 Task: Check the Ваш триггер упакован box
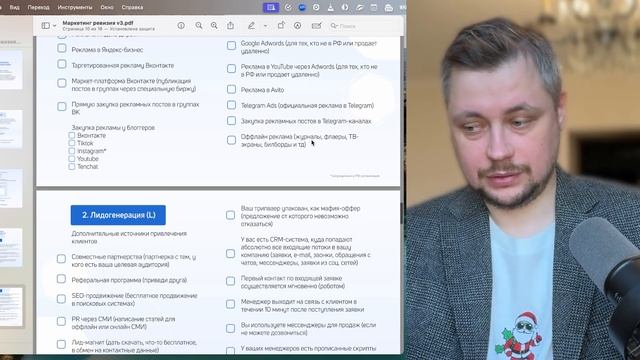[231, 215]
